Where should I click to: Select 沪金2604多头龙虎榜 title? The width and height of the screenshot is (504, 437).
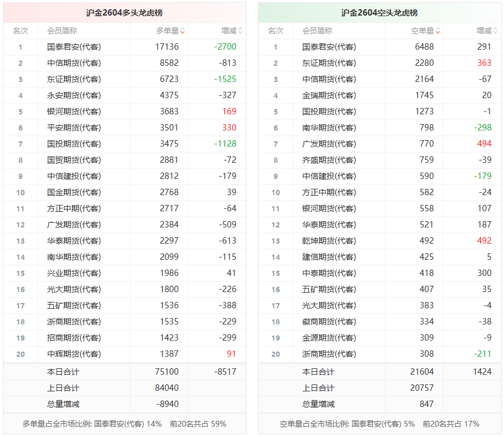[x=124, y=13]
